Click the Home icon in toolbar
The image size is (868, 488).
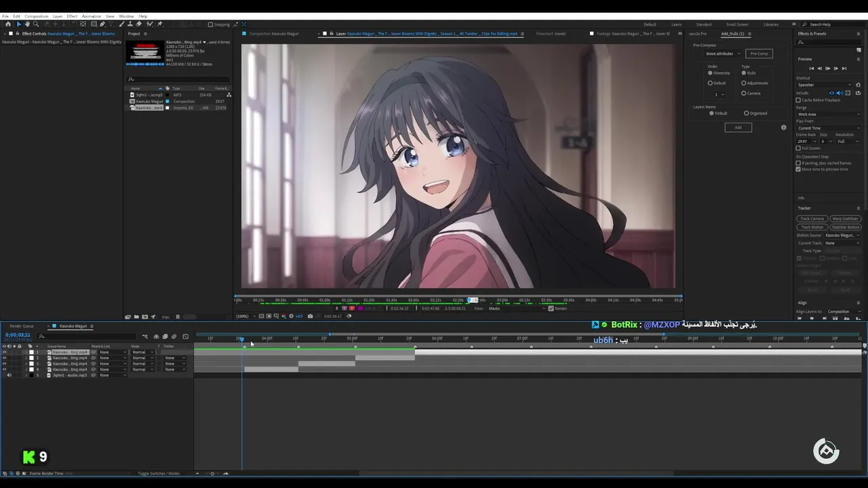click(x=8, y=24)
